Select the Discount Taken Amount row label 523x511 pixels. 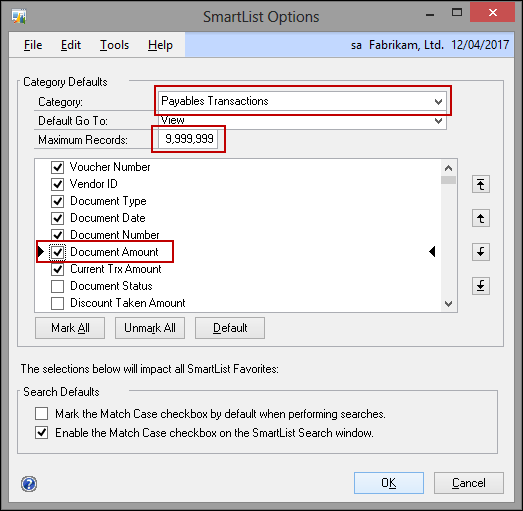tap(128, 303)
